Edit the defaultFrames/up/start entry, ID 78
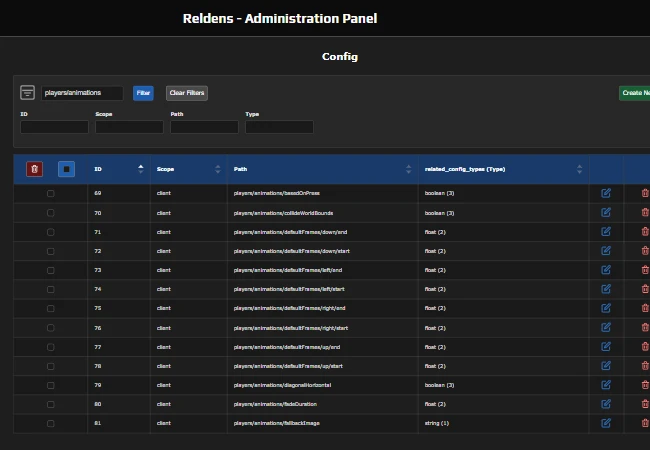The height and width of the screenshot is (450, 650). (606, 366)
